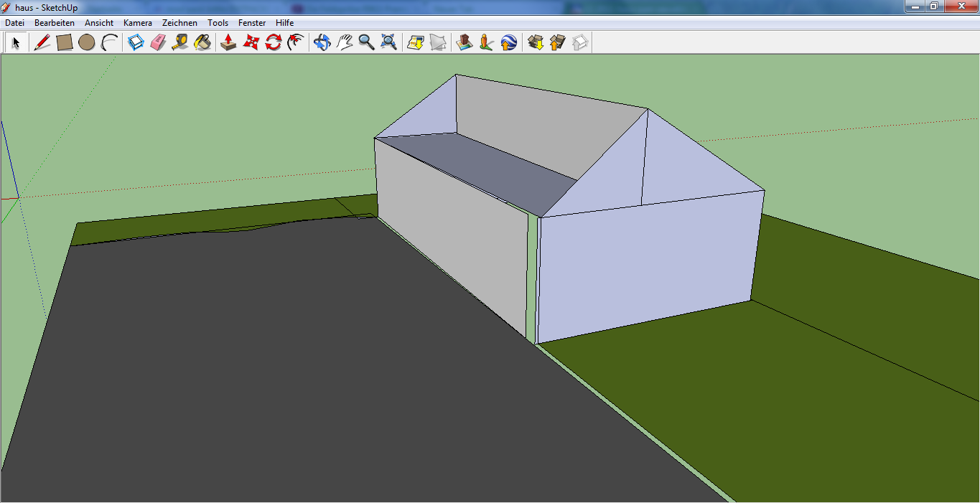Open the Fenster menu
Image resolution: width=980 pixels, height=503 pixels.
(252, 23)
